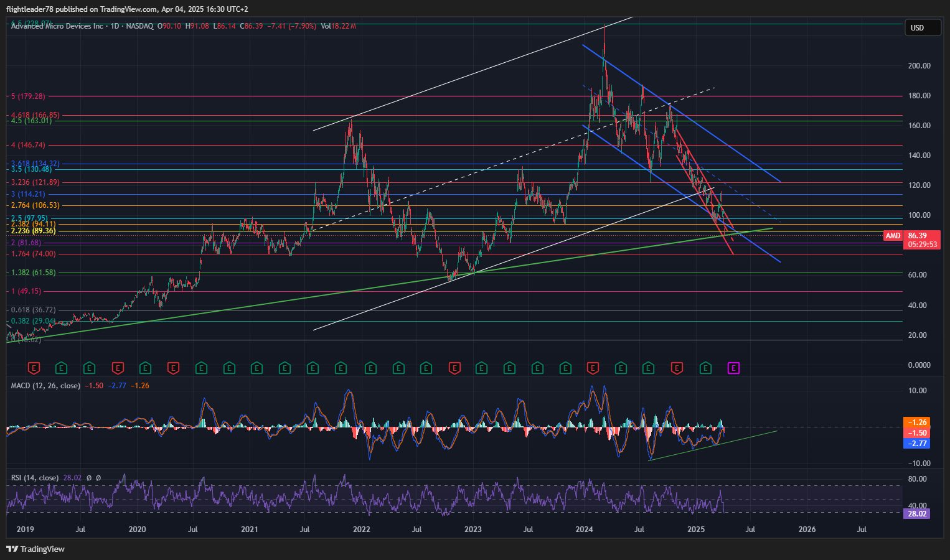
Task: Click the 2024 label on the time axis
Action: pyautogui.click(x=584, y=530)
